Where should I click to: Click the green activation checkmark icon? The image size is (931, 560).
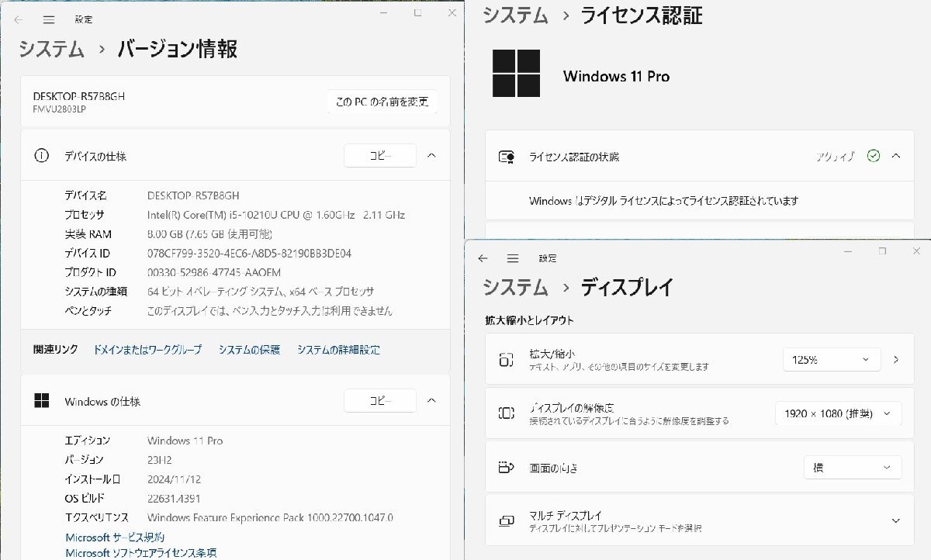(x=874, y=156)
